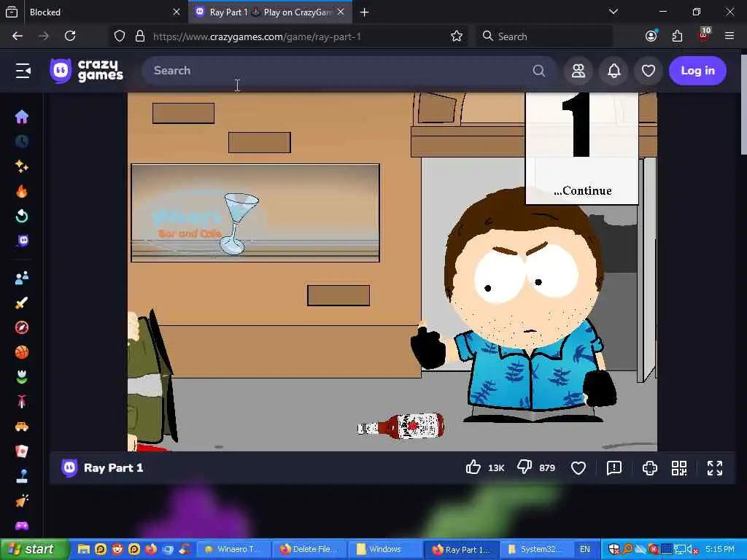747x560 pixels.
Task: Add Ray Part 1 to favorites
Action: [x=578, y=468]
